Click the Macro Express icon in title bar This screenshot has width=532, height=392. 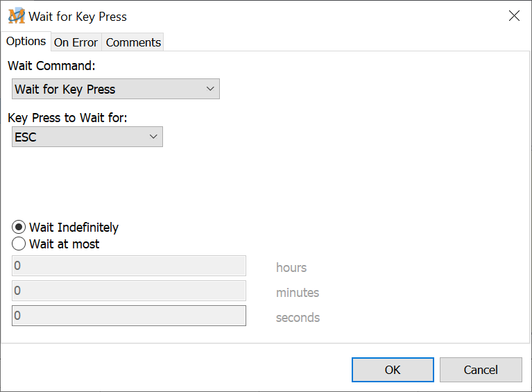click(x=16, y=16)
